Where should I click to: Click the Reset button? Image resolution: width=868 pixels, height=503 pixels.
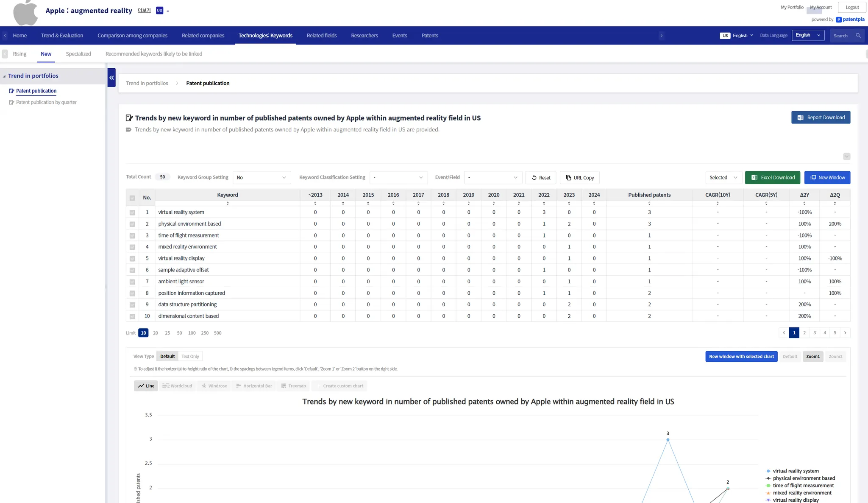click(x=541, y=178)
